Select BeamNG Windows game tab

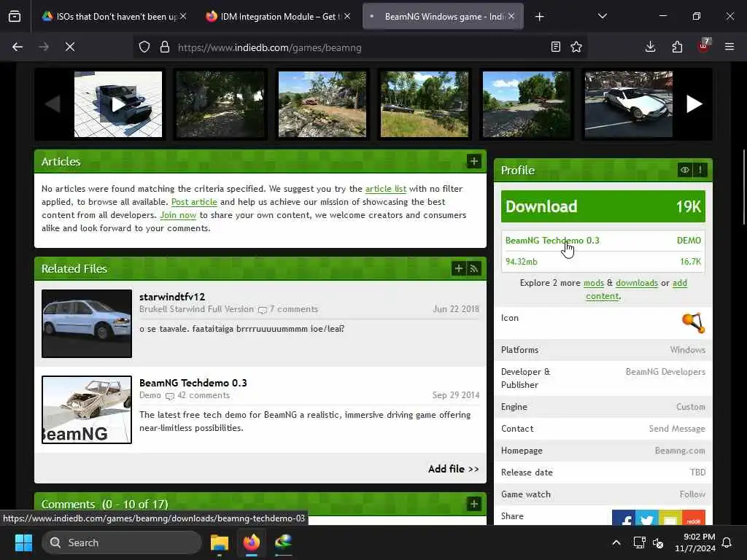pyautogui.click(x=443, y=17)
